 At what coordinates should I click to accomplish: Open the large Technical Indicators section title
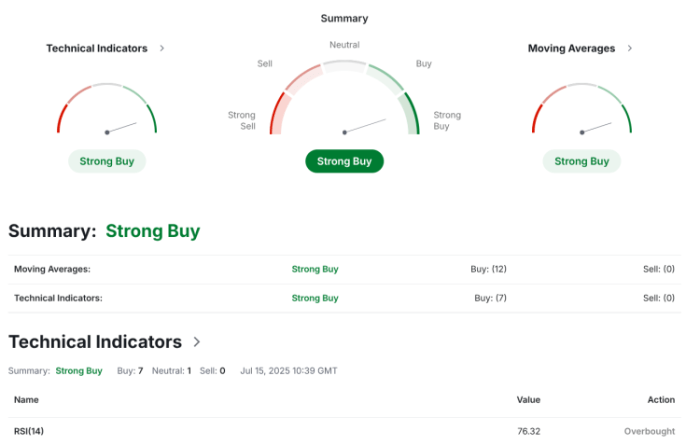click(x=95, y=342)
